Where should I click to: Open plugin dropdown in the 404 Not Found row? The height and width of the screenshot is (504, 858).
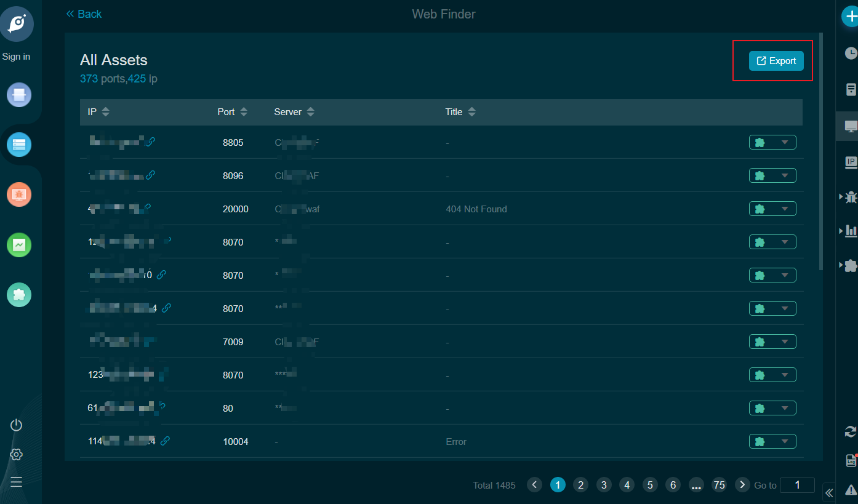[x=772, y=209]
